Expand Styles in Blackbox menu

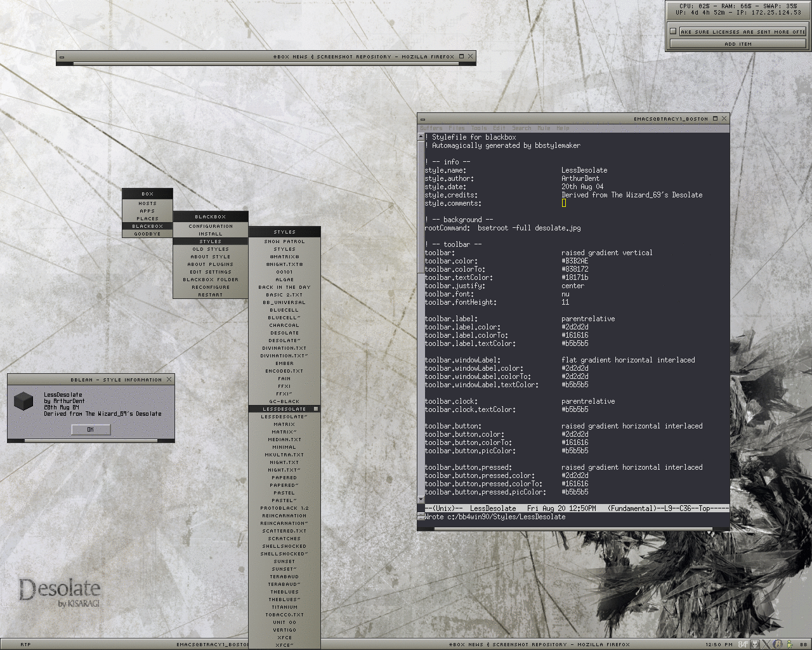(211, 241)
